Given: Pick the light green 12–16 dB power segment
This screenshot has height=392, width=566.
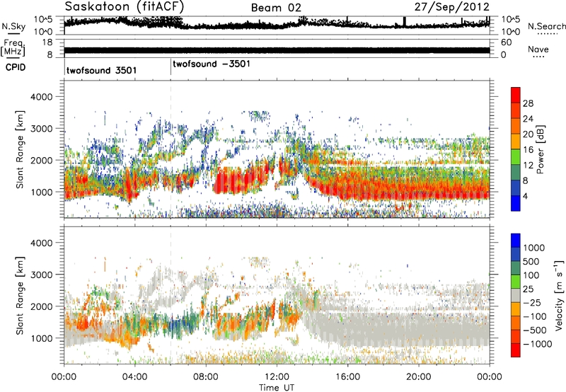Looking at the screenshot, I should (x=516, y=156).
